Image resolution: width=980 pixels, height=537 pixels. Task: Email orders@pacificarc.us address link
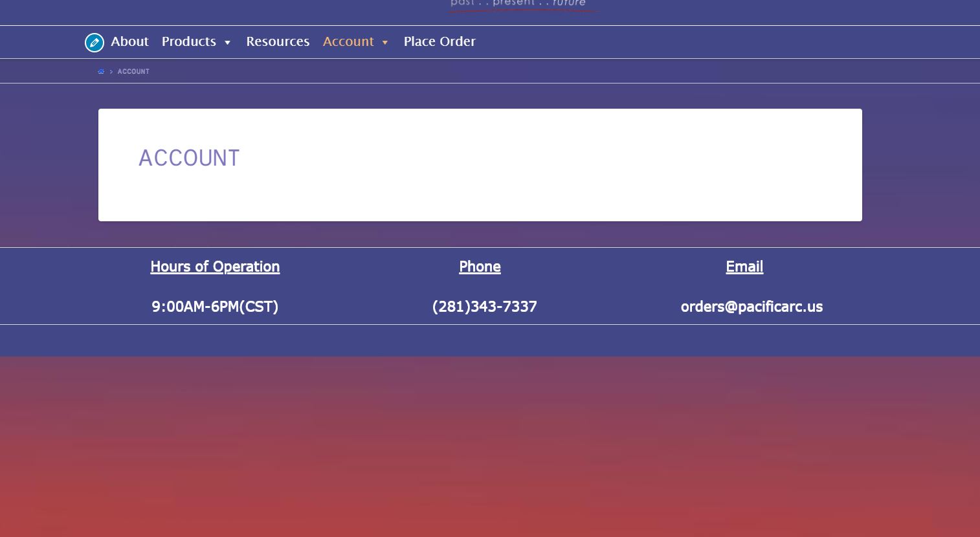pyautogui.click(x=752, y=307)
